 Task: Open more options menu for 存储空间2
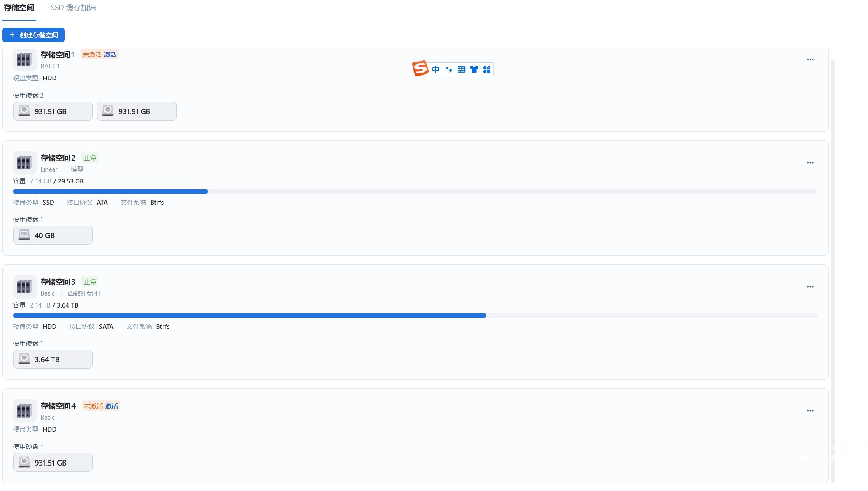pyautogui.click(x=810, y=163)
